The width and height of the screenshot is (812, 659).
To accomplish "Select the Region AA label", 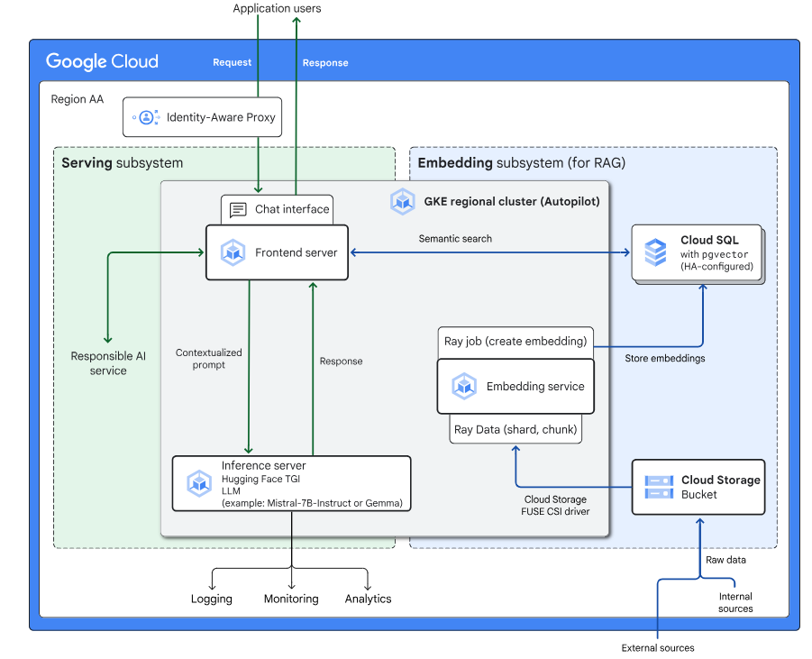I will point(77,99).
